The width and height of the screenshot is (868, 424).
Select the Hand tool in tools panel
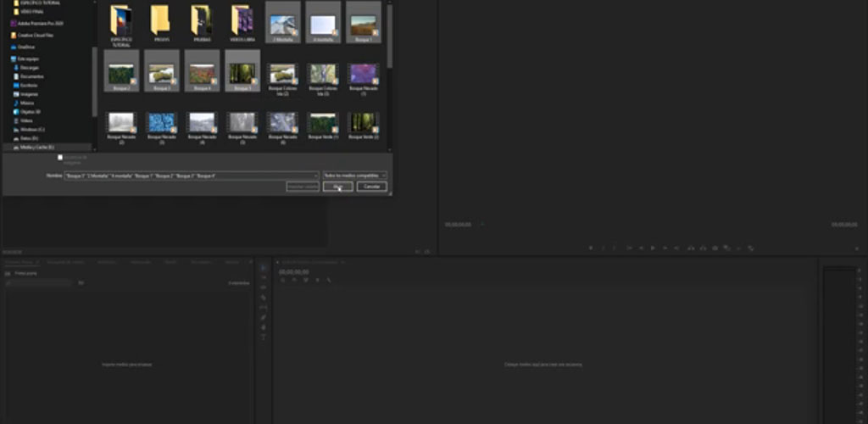(263, 327)
